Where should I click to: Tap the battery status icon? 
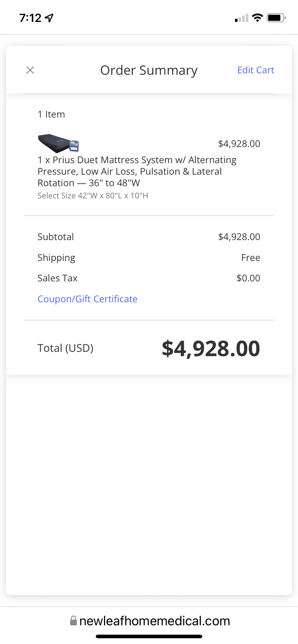click(x=276, y=18)
